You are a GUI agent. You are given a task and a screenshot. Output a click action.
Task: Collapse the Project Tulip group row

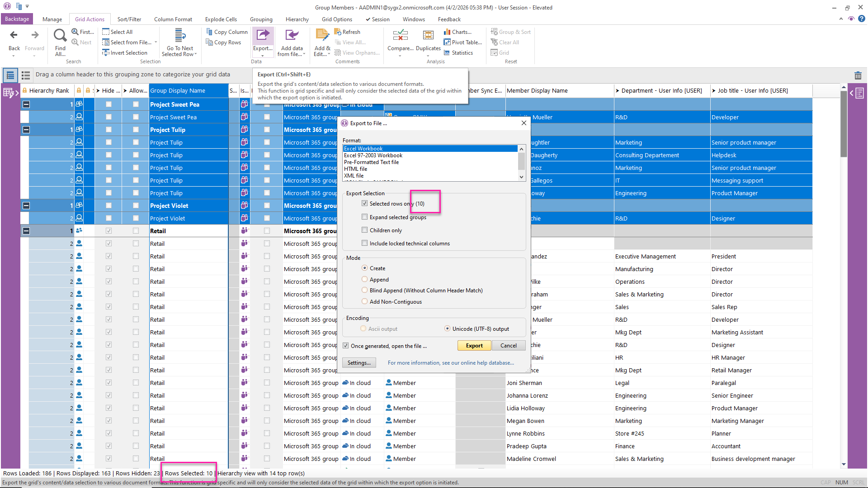point(26,130)
